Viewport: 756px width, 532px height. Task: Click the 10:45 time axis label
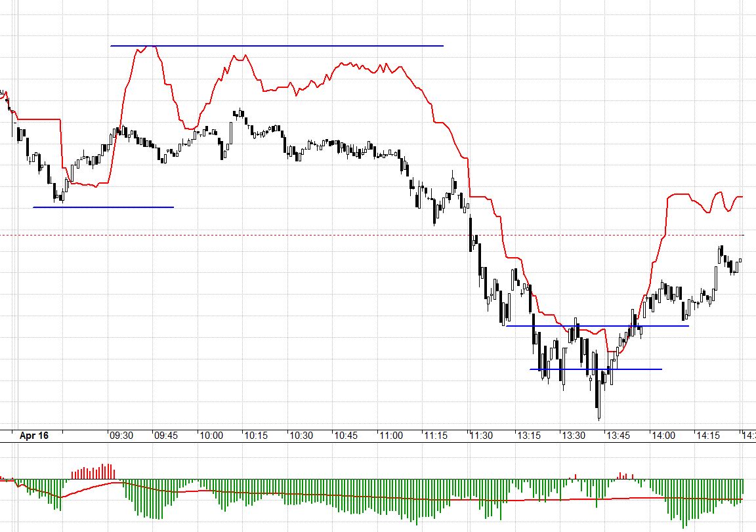pyautogui.click(x=347, y=436)
